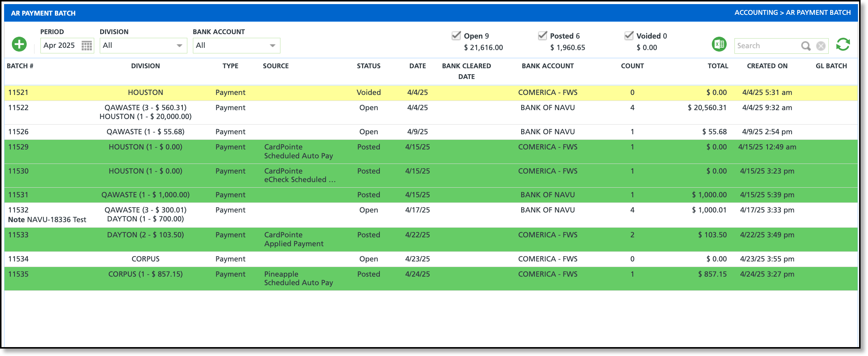Screen dimensions: 868x356
Task: Click the note NAVU-18336 Test
Action: 47,220
